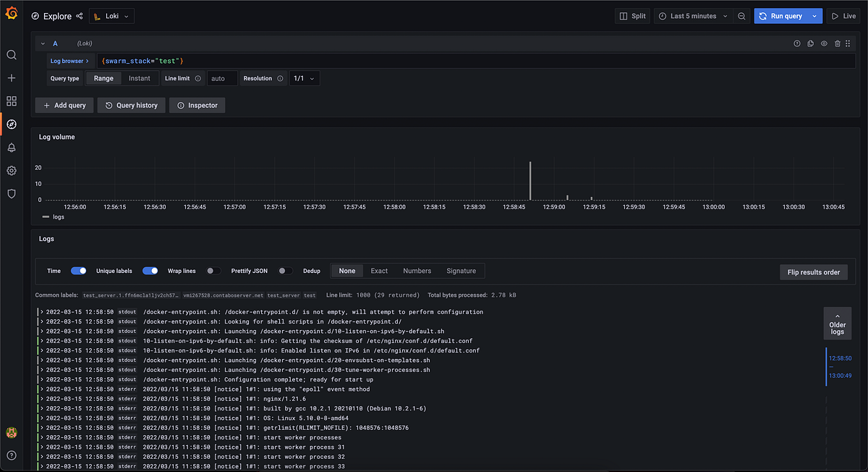This screenshot has width=868, height=472.
Task: Open the Dashboards browser icon
Action: 11,101
